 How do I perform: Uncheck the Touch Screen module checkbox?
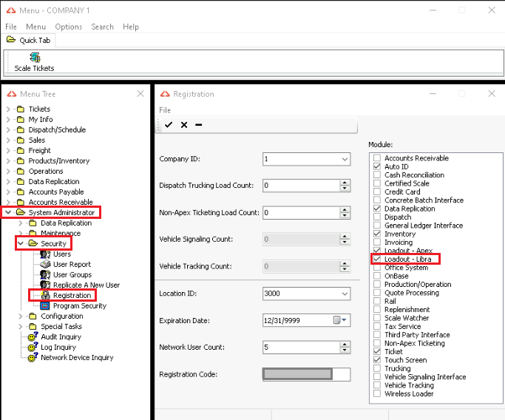point(377,360)
